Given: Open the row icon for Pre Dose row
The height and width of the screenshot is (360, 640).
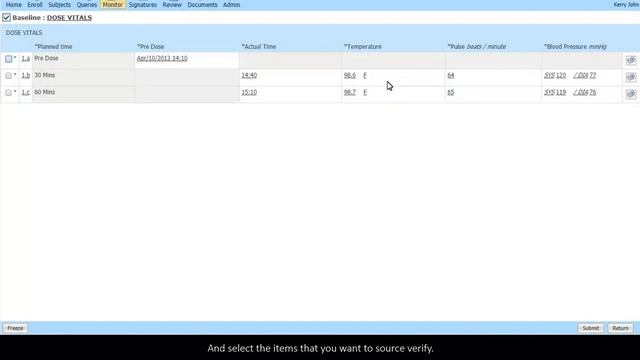Looking at the screenshot, I should click(x=631, y=60).
